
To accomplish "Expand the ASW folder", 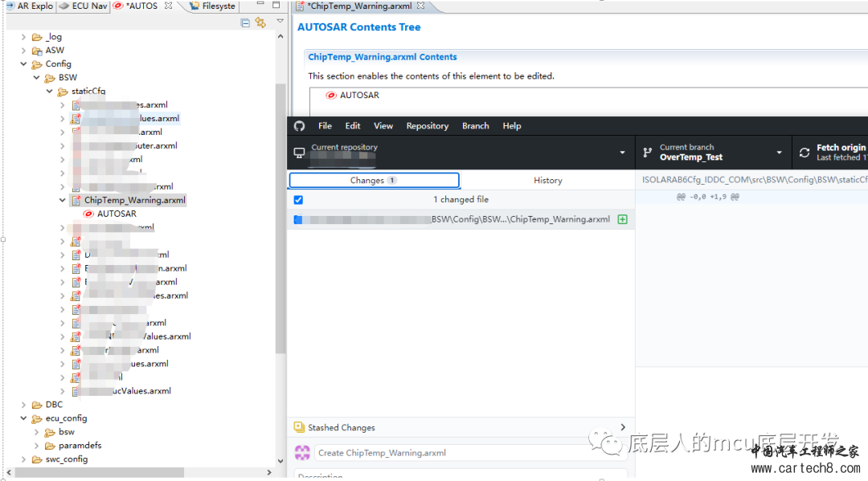I will [23, 51].
